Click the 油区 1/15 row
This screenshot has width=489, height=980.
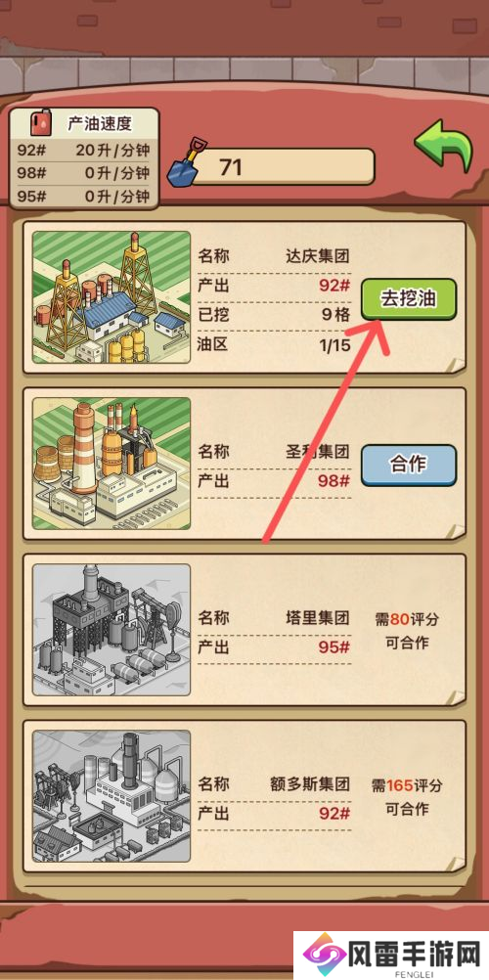[x=274, y=344]
